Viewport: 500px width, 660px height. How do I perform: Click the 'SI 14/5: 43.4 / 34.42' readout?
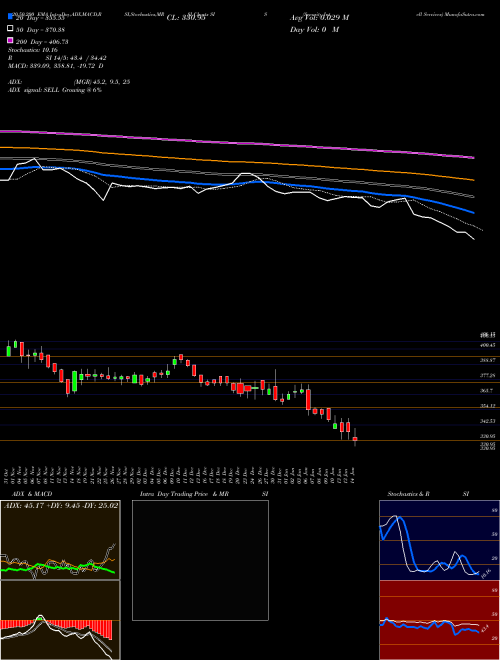pyautogui.click(x=76, y=58)
